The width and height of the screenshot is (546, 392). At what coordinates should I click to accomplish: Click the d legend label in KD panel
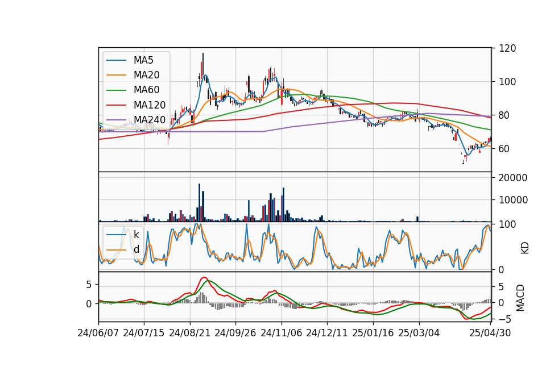coord(136,249)
